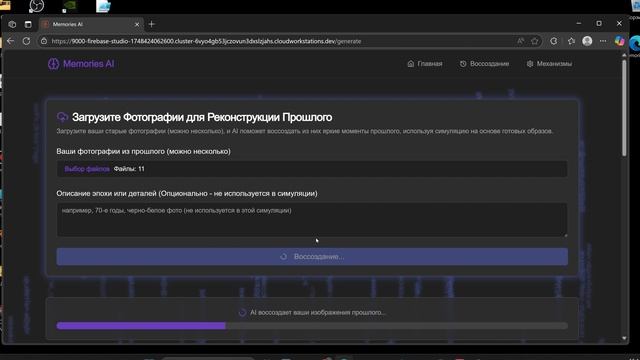Click the Memories AI brain logo icon

point(53,64)
